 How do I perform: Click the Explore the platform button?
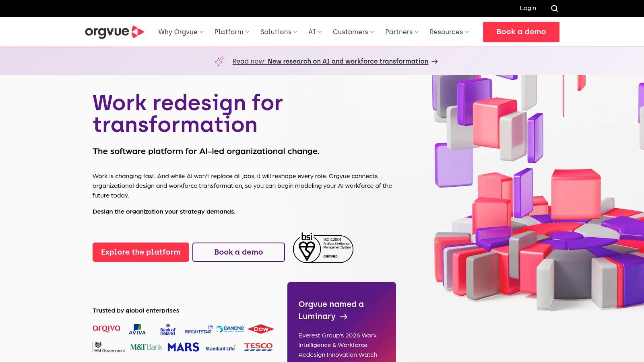click(141, 252)
